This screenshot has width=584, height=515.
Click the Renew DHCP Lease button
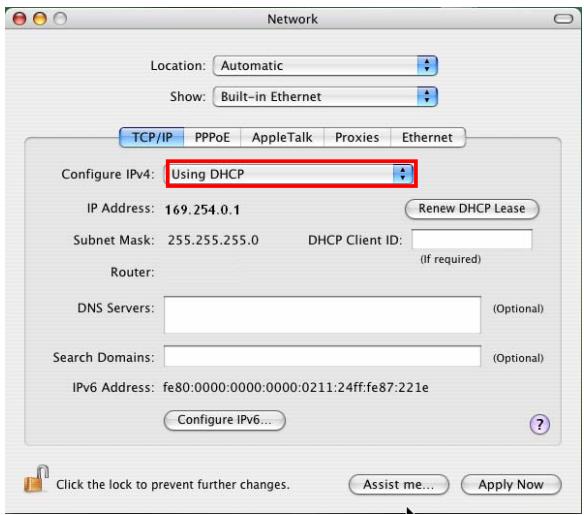472,209
